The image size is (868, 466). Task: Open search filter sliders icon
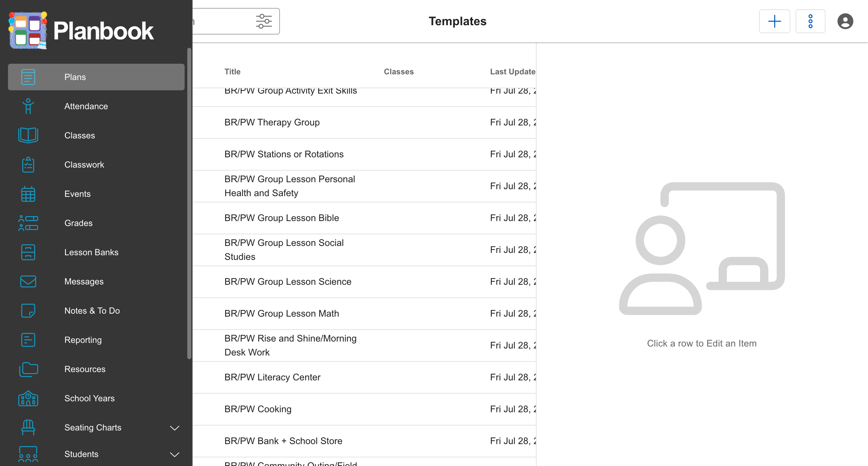coord(264,21)
